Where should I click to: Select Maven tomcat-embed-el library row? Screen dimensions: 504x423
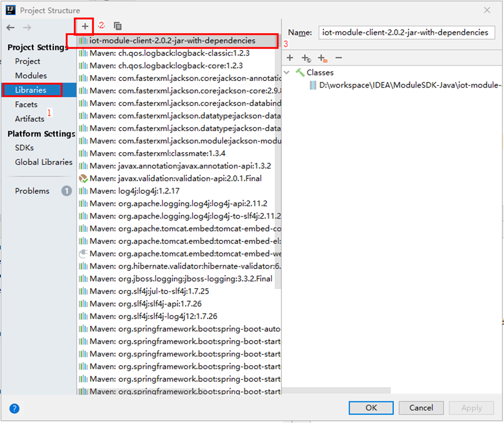coord(179,241)
